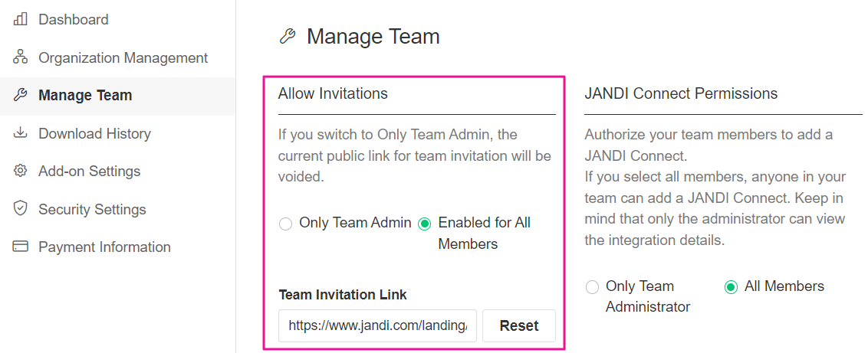Select All Members for JANDI Connect
868x353 pixels.
(x=732, y=287)
